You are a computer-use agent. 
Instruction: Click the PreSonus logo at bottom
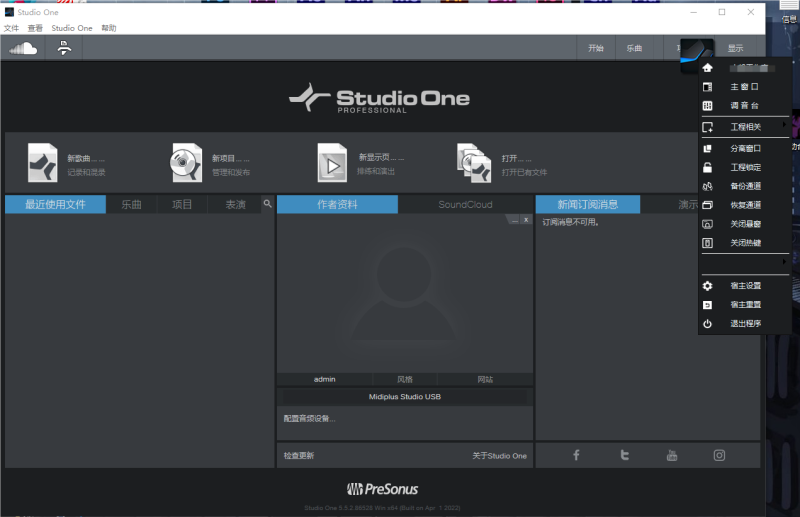pyautogui.click(x=383, y=489)
